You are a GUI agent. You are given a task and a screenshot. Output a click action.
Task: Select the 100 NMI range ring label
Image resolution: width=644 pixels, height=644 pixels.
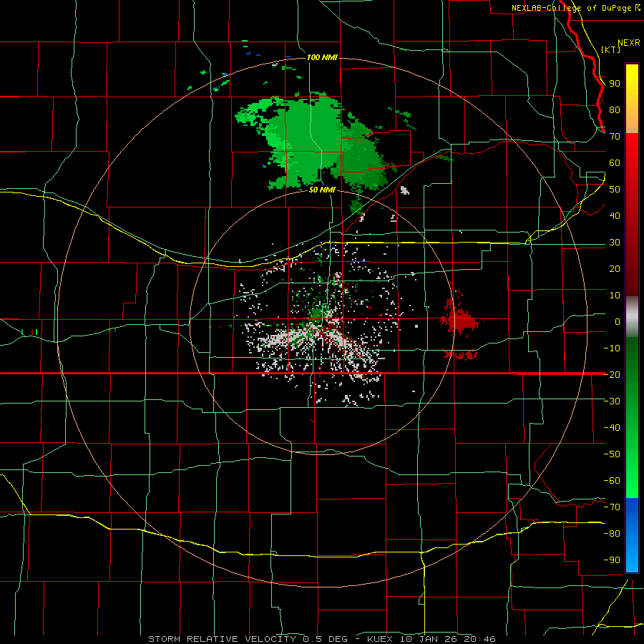tap(323, 57)
